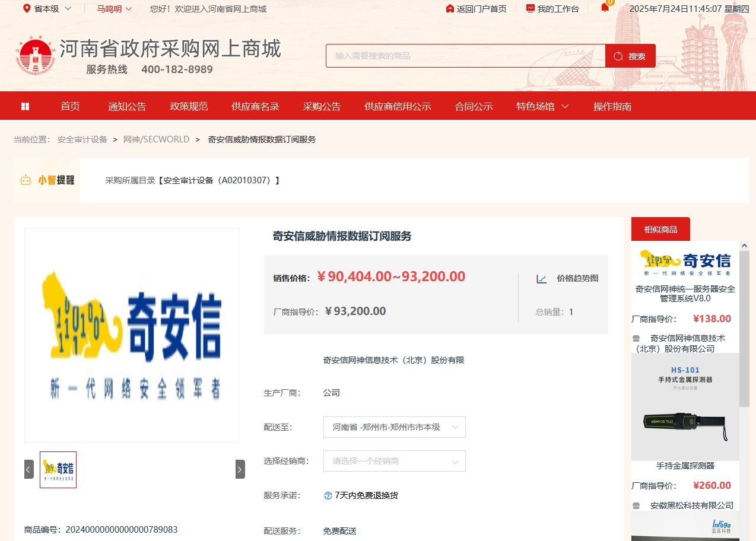This screenshot has height=541, width=756.
Task: Click the ￥93,200.00 manufacturer guide price
Action: coord(355,311)
